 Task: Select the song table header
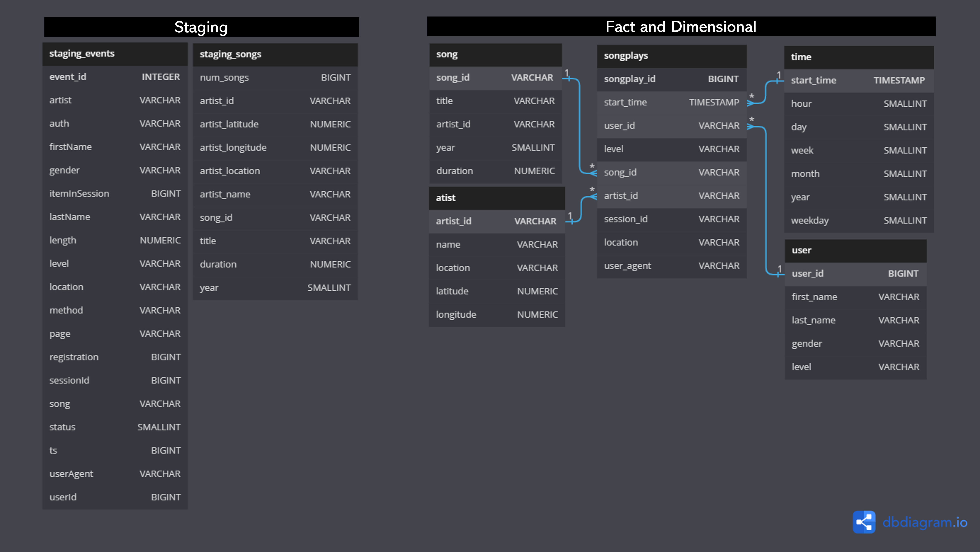(x=495, y=54)
